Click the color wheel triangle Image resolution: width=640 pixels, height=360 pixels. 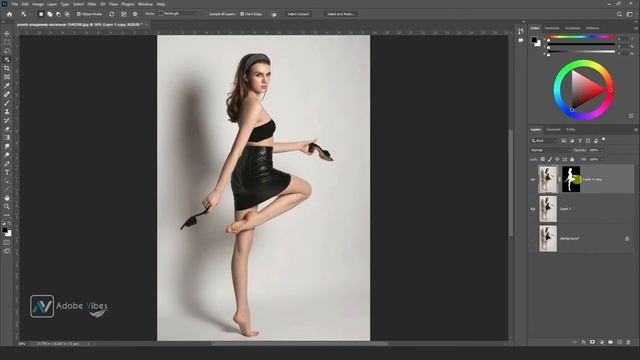[x=588, y=89]
